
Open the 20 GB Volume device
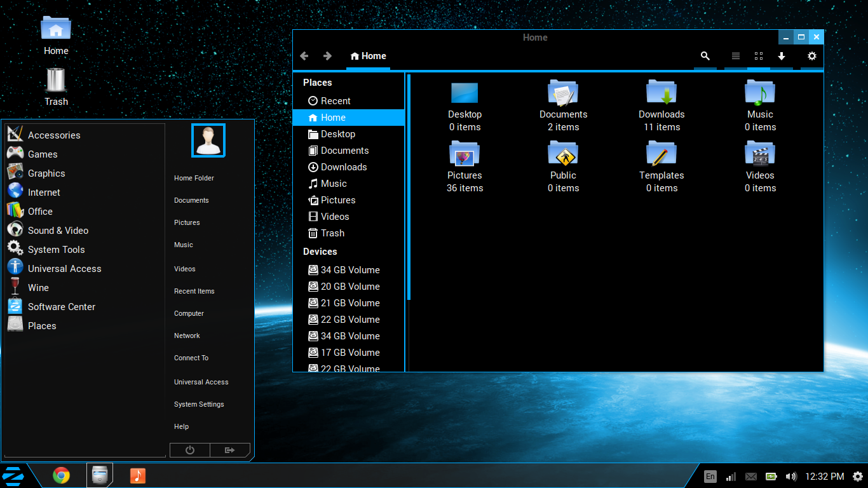(349, 287)
